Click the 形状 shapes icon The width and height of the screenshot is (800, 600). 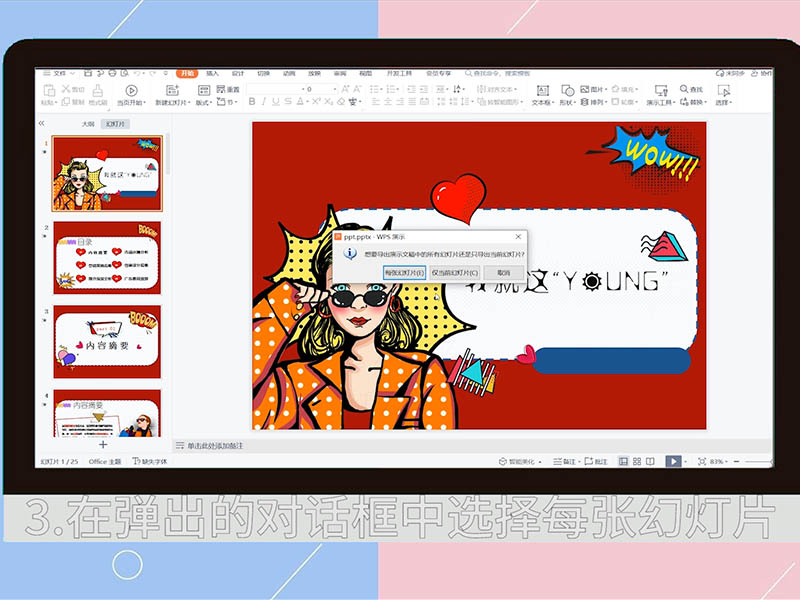[x=567, y=91]
